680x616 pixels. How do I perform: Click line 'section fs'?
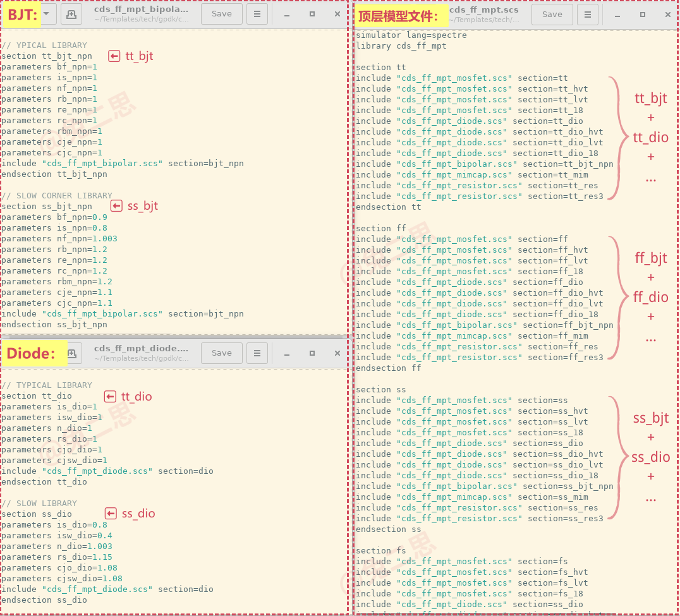tap(381, 550)
